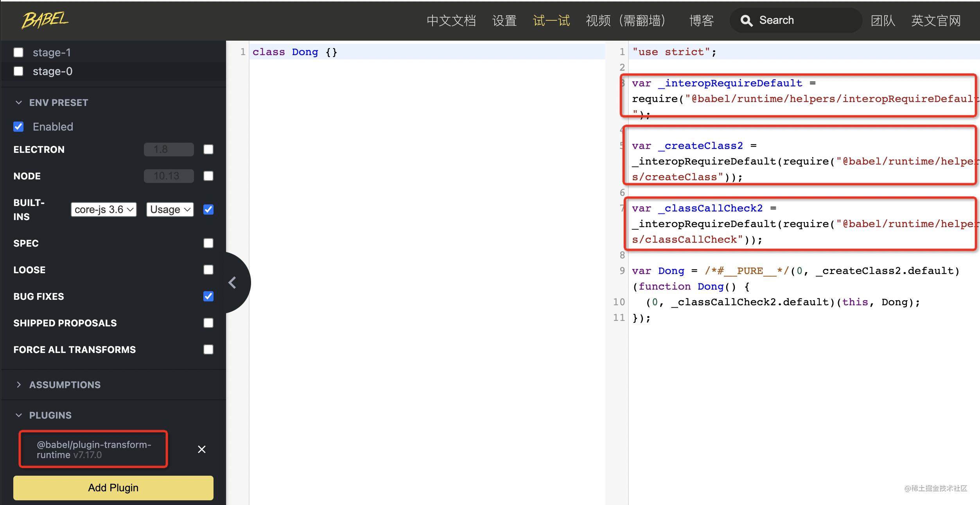Toggle the ELECTRON target checkbox
Viewport: 980px width, 505px height.
(208, 149)
